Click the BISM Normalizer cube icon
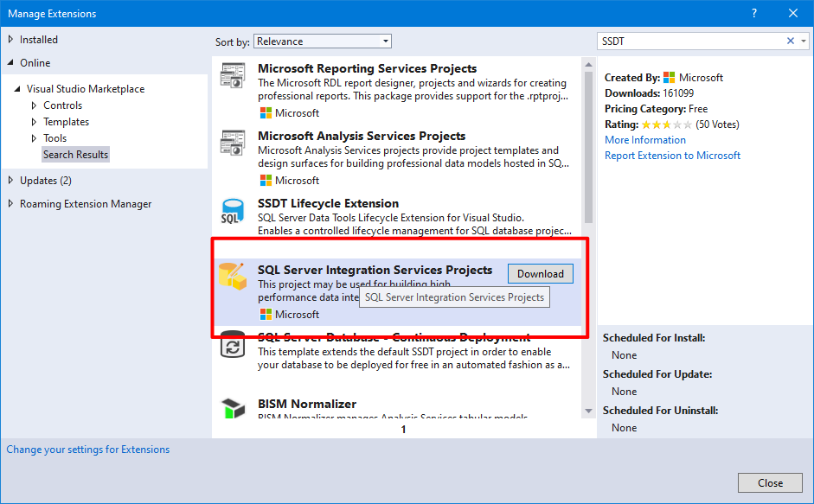814x504 pixels. (x=233, y=409)
